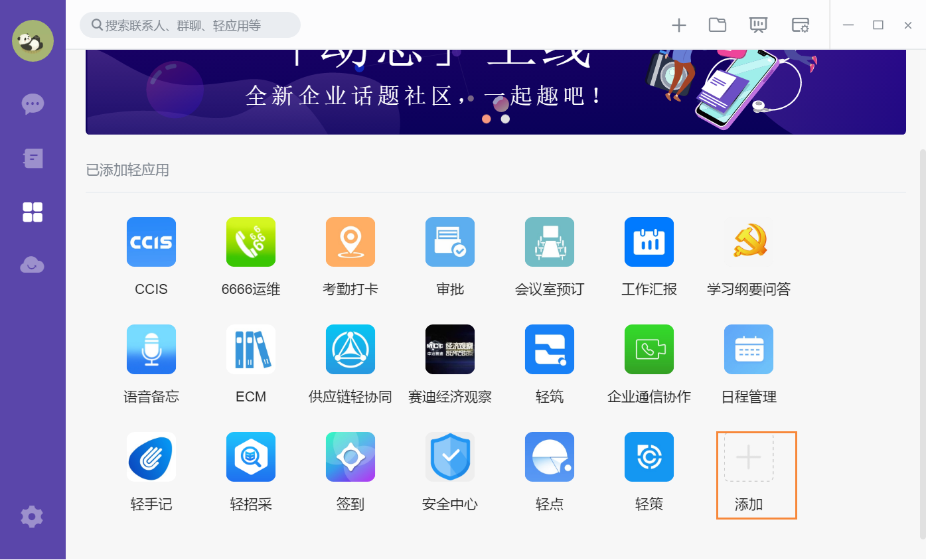This screenshot has width=926, height=560.
Task: Open settings gear in sidebar
Action: pyautogui.click(x=32, y=516)
